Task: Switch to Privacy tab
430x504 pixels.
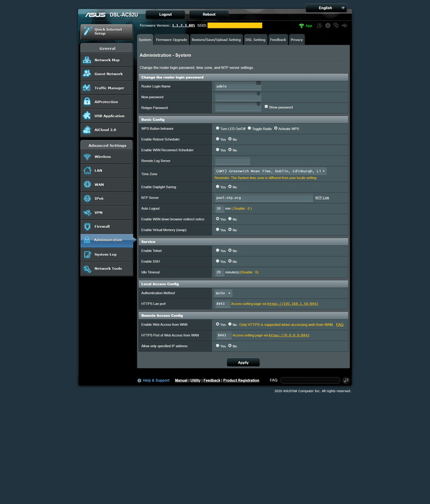Action: [x=296, y=40]
